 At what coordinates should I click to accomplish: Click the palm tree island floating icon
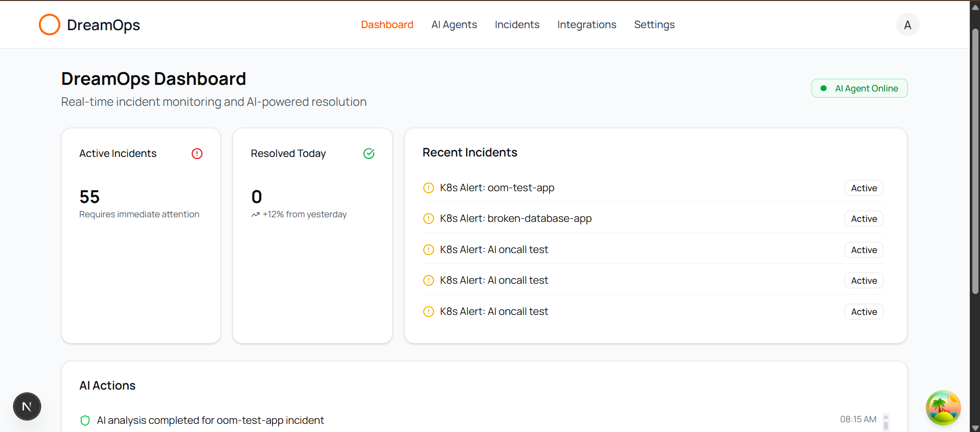point(943,407)
